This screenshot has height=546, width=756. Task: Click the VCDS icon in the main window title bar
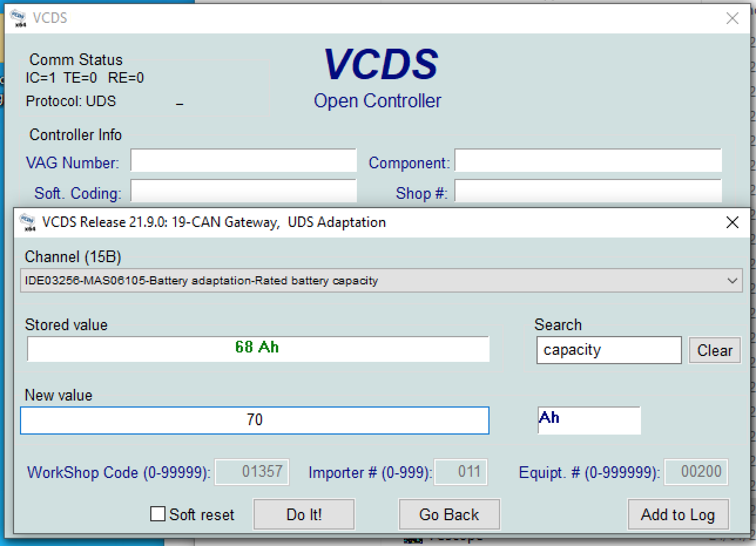pyautogui.click(x=19, y=18)
